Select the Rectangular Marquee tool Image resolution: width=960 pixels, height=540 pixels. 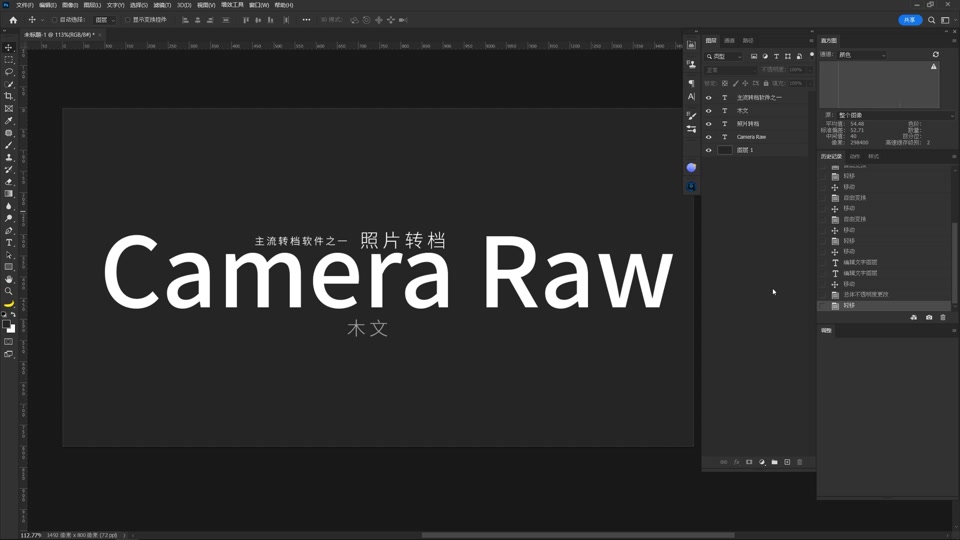coord(9,60)
